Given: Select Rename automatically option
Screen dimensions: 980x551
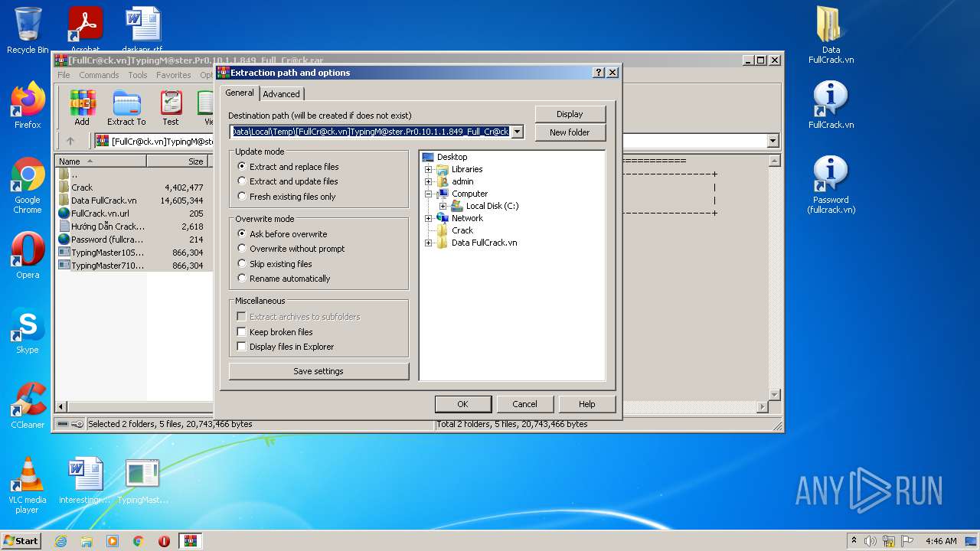Looking at the screenshot, I should [x=284, y=279].
